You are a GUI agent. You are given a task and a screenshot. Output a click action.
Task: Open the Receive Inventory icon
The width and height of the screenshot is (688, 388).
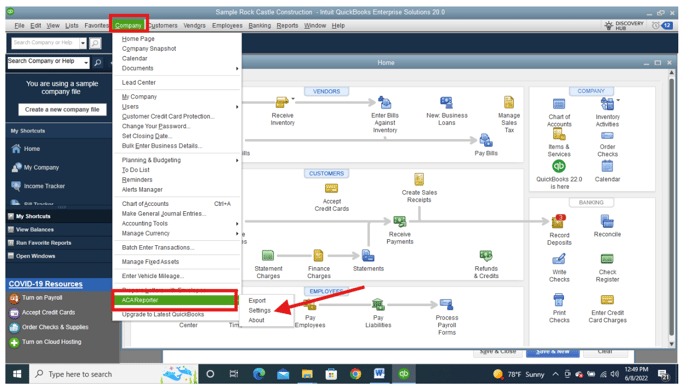(282, 102)
